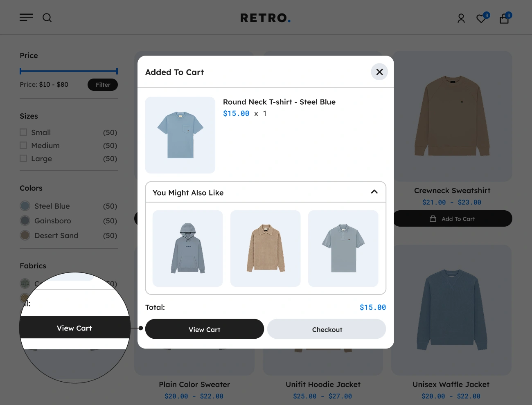Select the Steel Blue color swatch

(x=25, y=206)
